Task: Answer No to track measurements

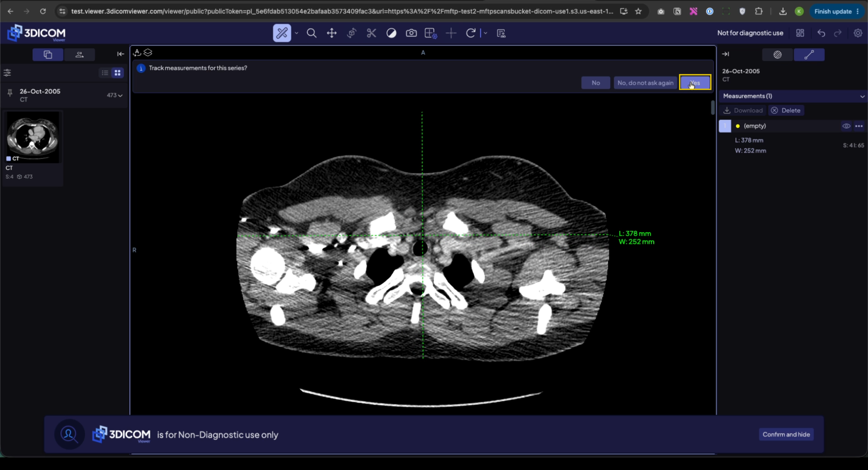Action: (x=595, y=83)
